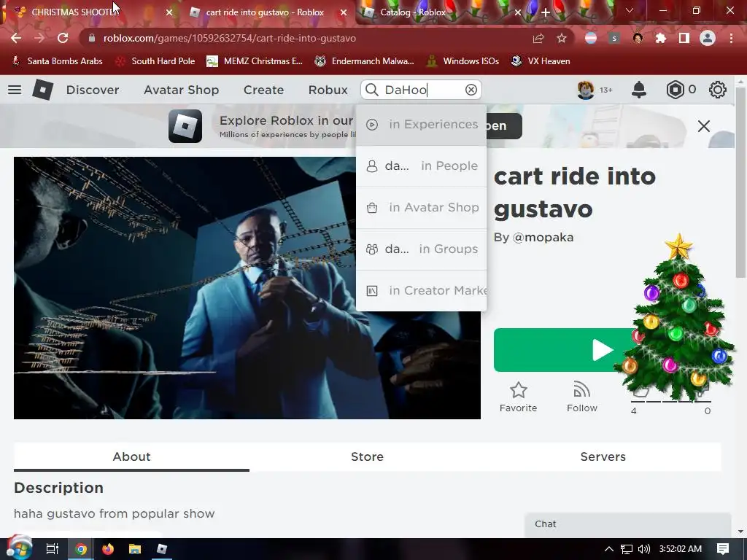Click the game thumbnail image
The height and width of the screenshot is (560, 747).
pyautogui.click(x=247, y=288)
